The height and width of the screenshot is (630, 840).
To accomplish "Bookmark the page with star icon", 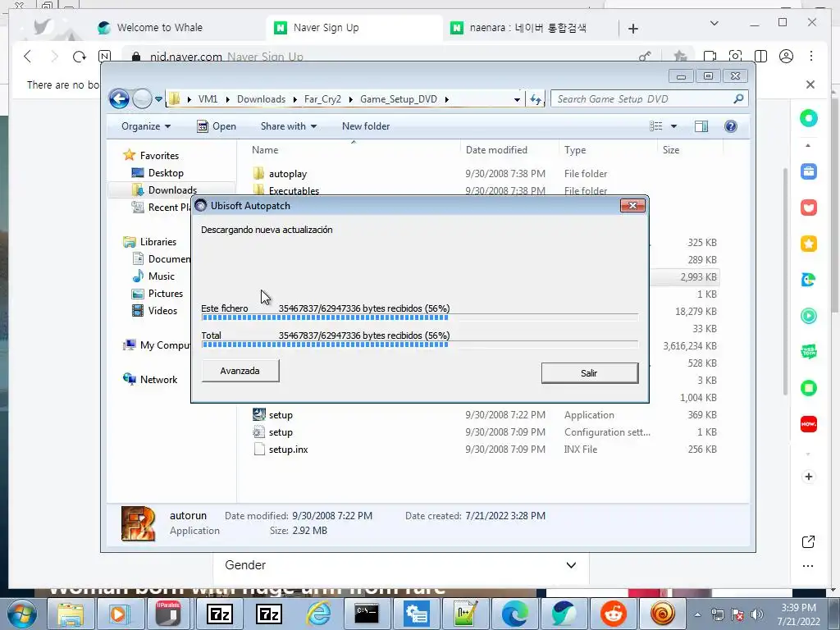I will click(x=680, y=56).
